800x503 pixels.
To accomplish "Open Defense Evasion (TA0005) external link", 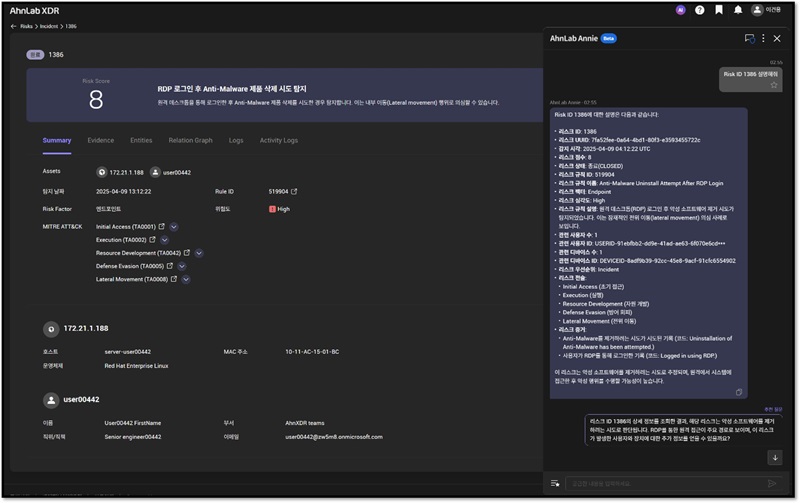I will pyautogui.click(x=170, y=266).
